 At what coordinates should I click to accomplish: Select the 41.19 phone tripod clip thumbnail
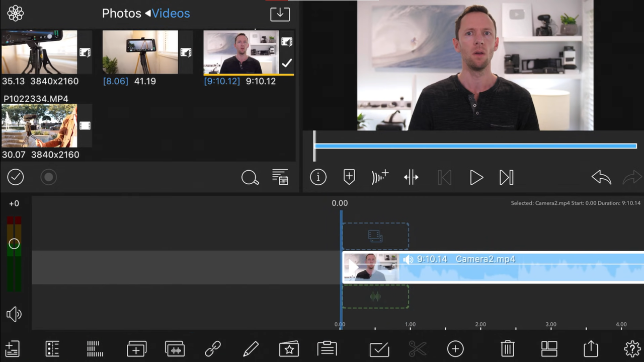(x=140, y=52)
